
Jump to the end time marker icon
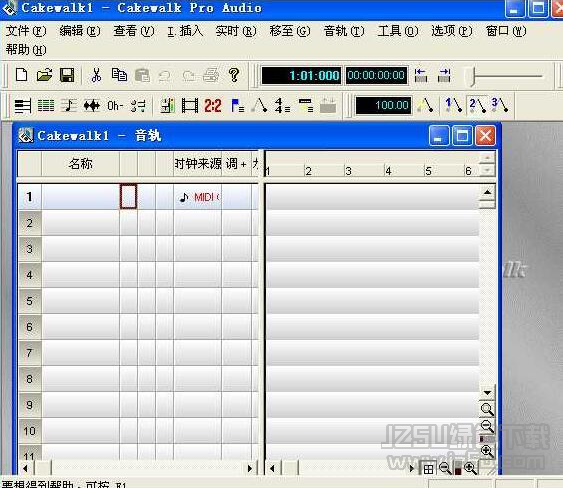pos(444,75)
